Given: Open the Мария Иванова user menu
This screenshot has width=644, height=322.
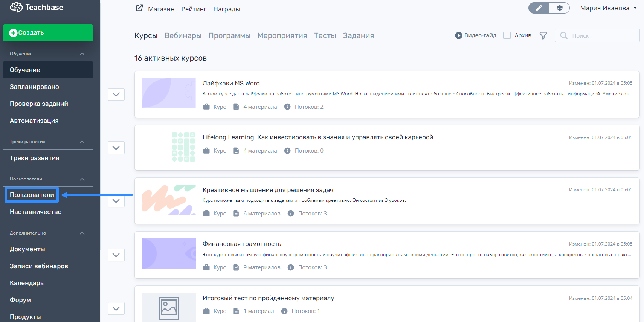Looking at the screenshot, I should (608, 8).
